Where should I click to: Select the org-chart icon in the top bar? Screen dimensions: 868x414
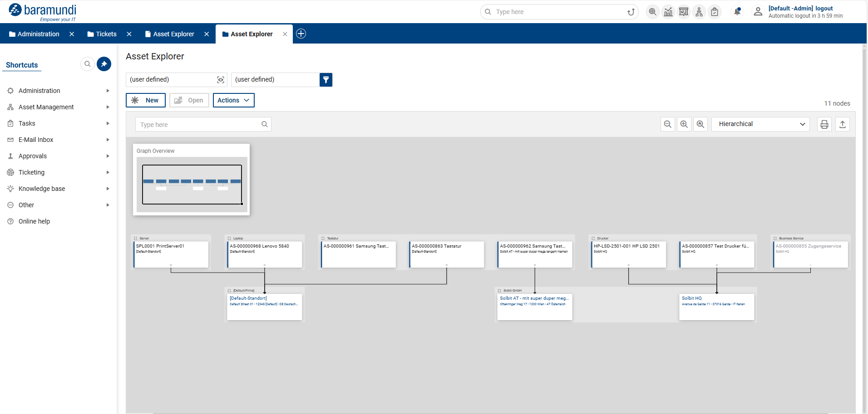coord(699,11)
